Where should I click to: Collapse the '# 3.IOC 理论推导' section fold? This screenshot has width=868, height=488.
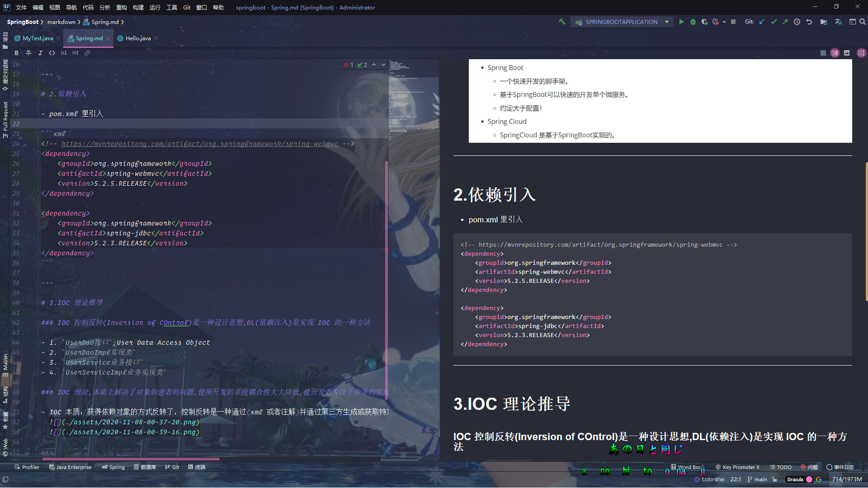pos(38,303)
